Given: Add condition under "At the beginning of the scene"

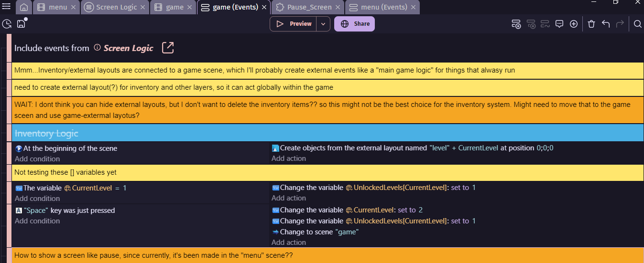Looking at the screenshot, I should (37, 159).
